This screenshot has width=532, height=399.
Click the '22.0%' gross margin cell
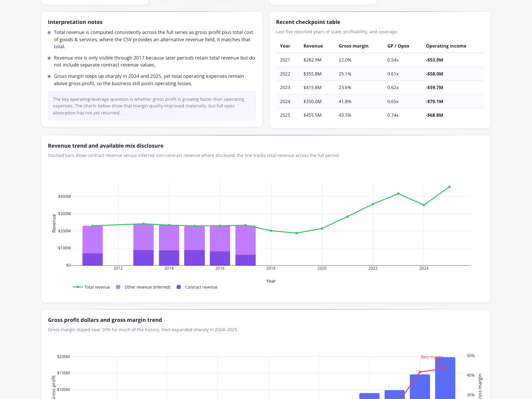click(x=345, y=60)
